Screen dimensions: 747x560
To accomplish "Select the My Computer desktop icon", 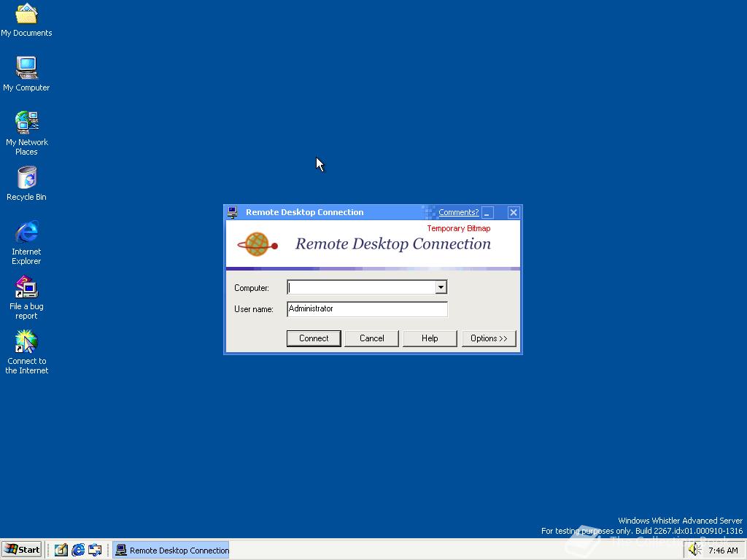I will [26, 74].
